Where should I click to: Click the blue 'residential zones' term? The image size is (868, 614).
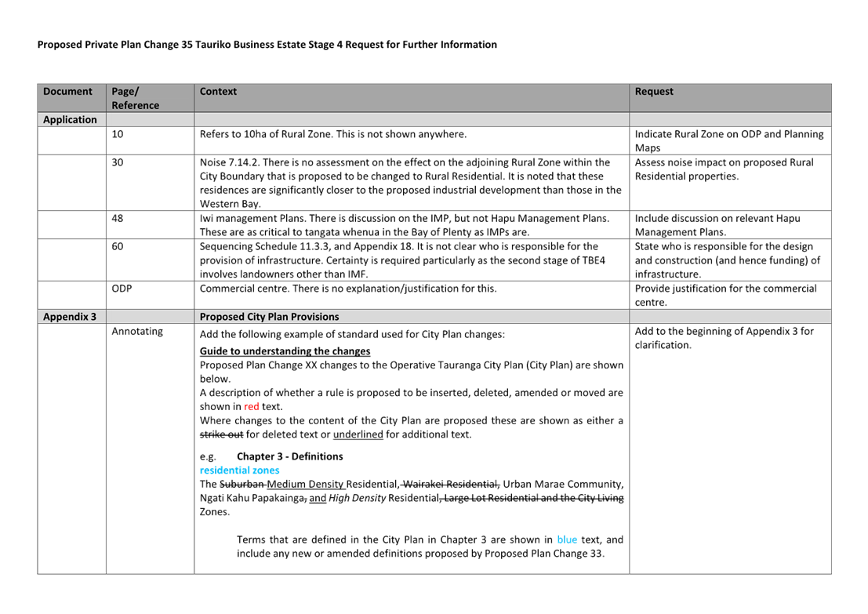click(240, 470)
